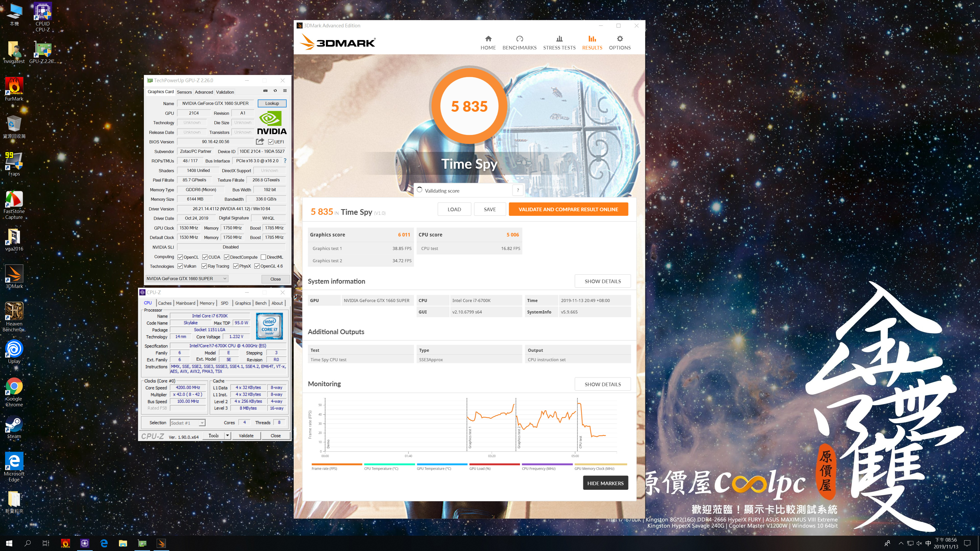
Task: Open the Socket #1 selection dropdown in CPU-Z
Action: click(188, 423)
